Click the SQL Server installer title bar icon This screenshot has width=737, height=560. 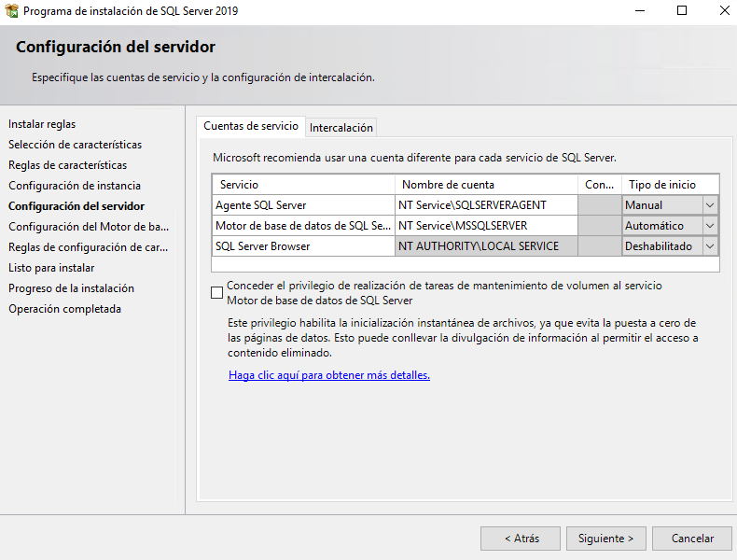12,11
